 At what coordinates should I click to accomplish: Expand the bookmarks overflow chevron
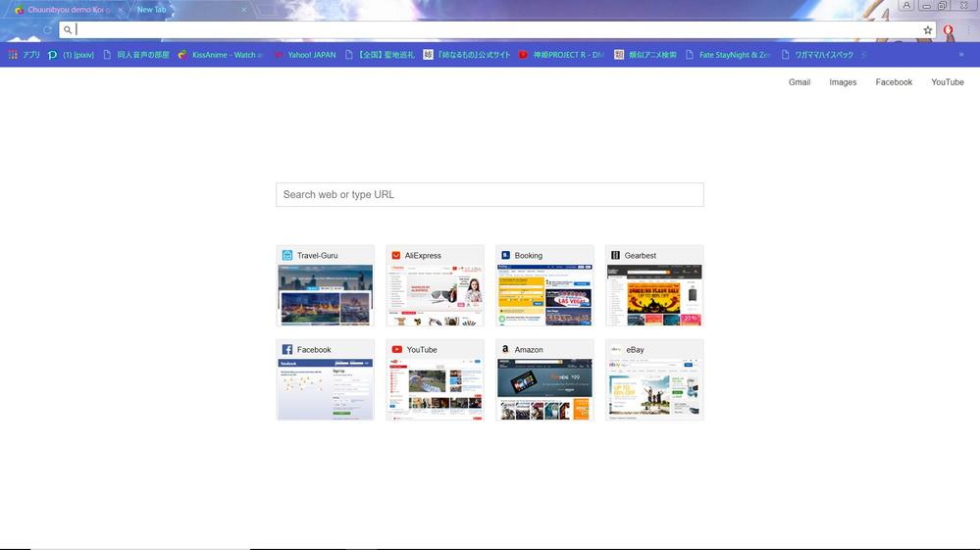pos(961,55)
